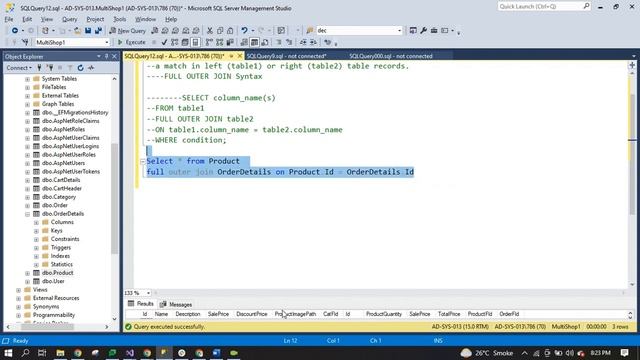Select the Results tab
Image resolution: width=640 pixels, height=360 pixels.
click(x=141, y=304)
